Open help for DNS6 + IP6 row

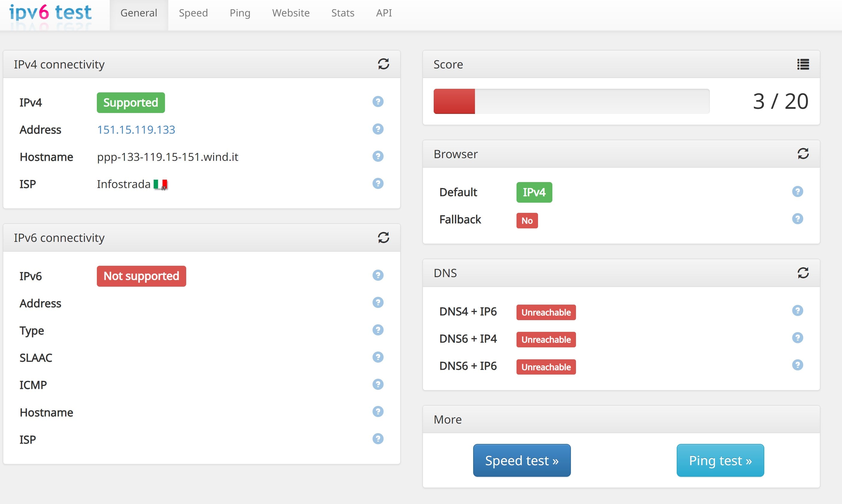point(797,365)
